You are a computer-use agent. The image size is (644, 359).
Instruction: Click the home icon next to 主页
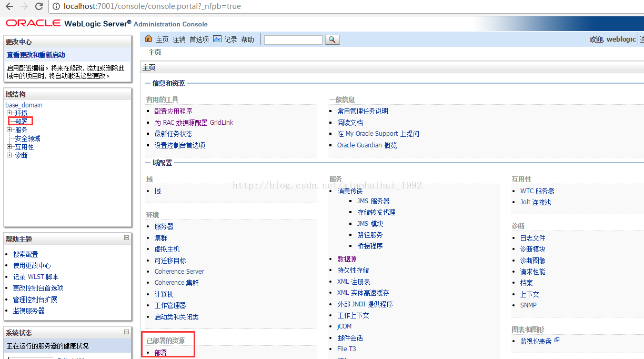tap(148, 39)
